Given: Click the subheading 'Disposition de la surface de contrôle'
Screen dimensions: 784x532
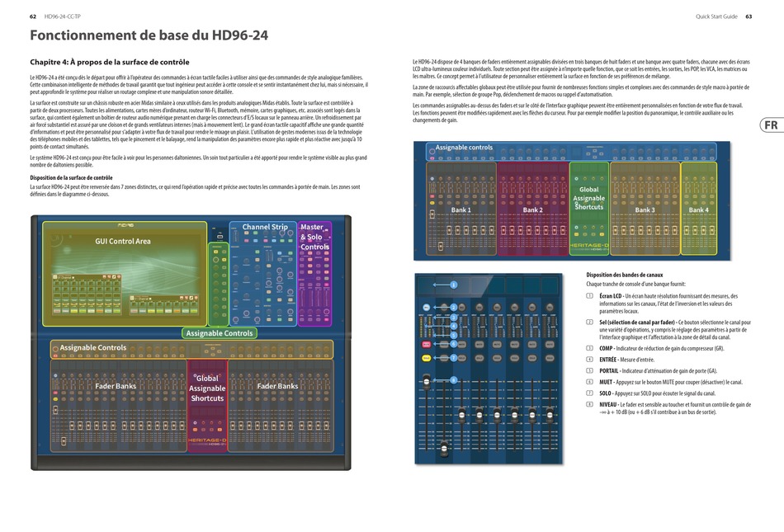Looking at the screenshot, I should [71, 177].
